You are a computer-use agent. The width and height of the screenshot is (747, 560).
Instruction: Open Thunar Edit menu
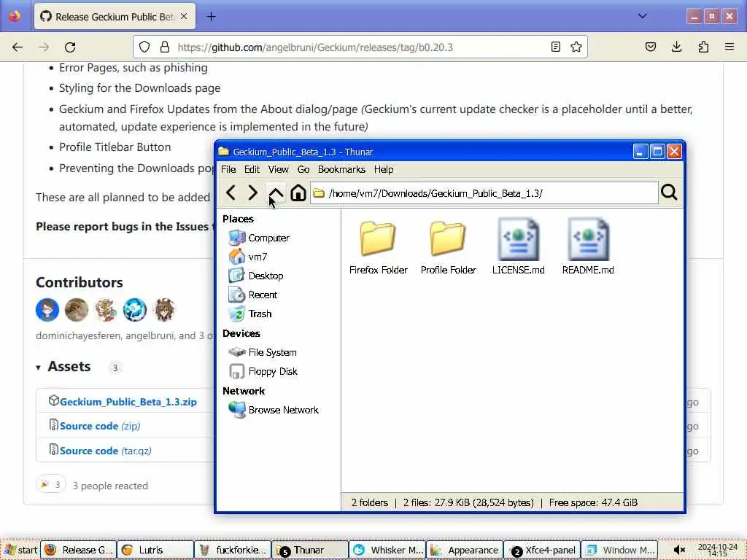click(252, 169)
